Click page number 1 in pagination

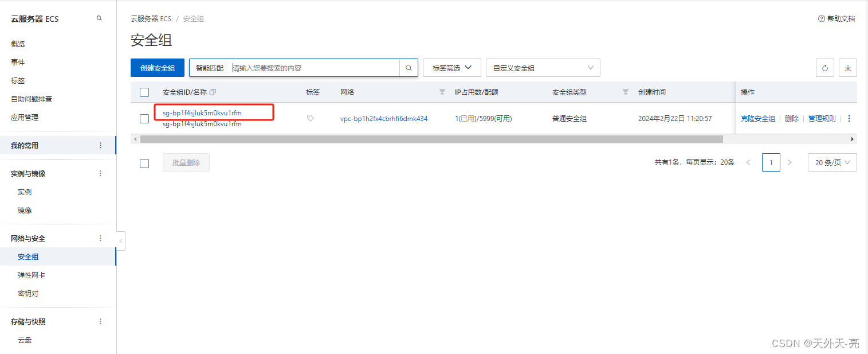(771, 162)
